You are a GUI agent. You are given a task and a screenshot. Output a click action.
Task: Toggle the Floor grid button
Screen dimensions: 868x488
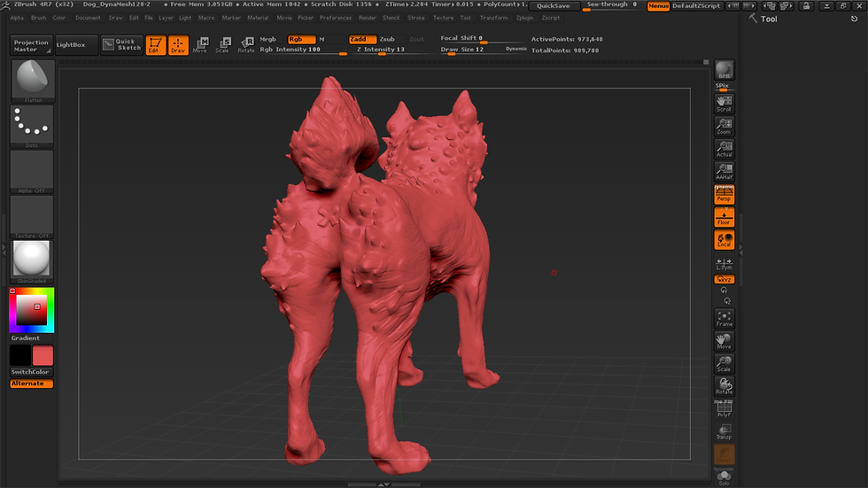[725, 217]
